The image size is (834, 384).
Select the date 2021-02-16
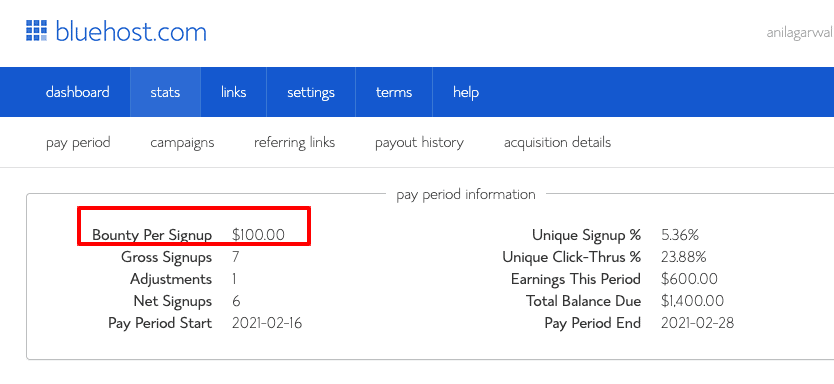tap(267, 323)
